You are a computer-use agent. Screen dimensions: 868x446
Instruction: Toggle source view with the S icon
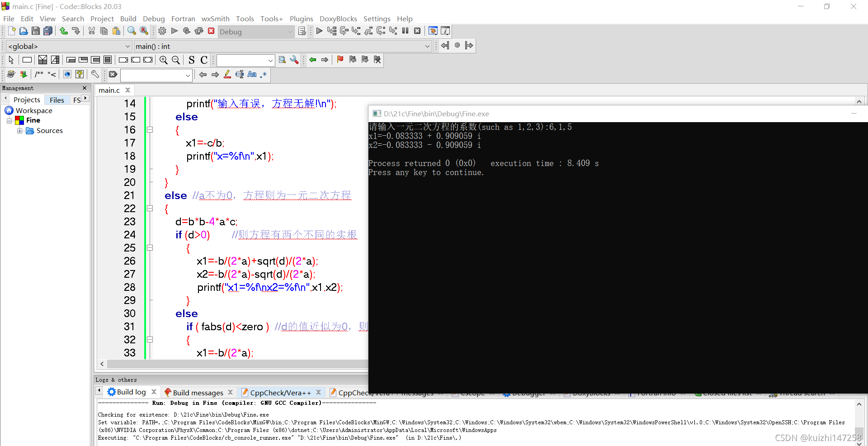click(192, 60)
